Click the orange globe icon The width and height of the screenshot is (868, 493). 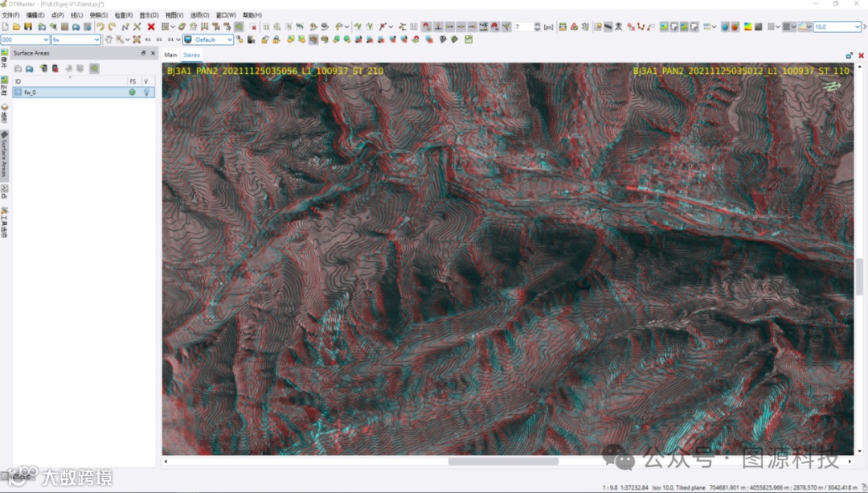point(735,27)
